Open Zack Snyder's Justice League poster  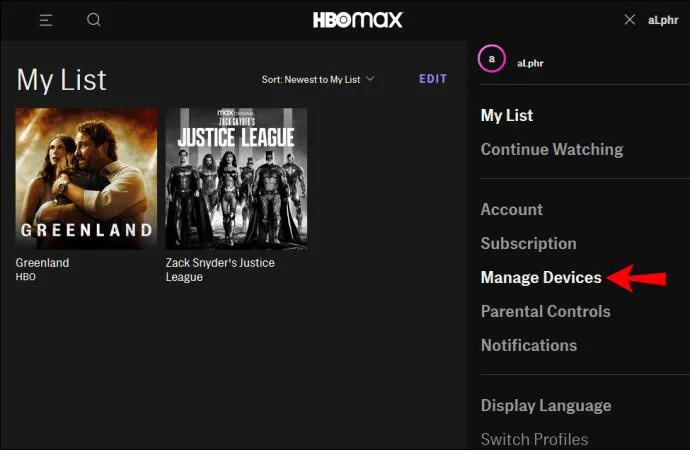pyautogui.click(x=236, y=179)
